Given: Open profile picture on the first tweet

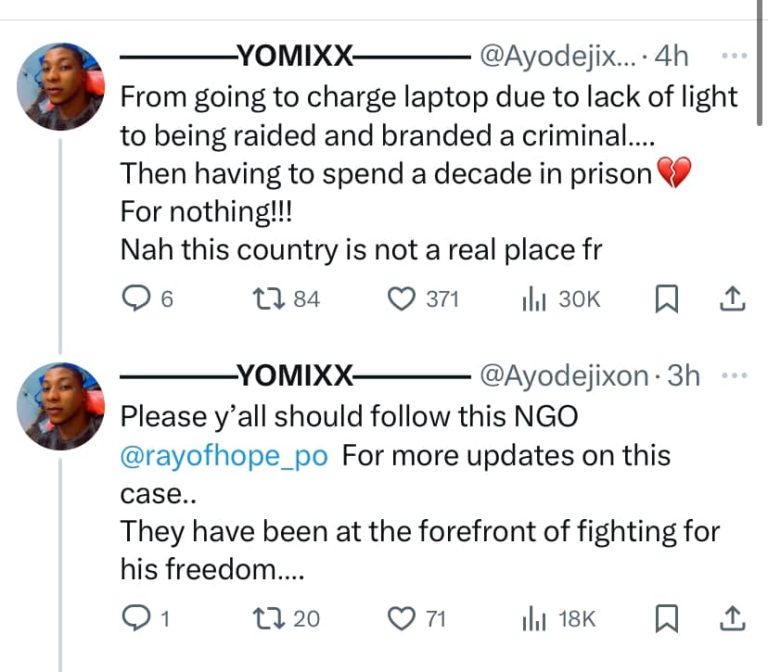Looking at the screenshot, I should point(59,86).
